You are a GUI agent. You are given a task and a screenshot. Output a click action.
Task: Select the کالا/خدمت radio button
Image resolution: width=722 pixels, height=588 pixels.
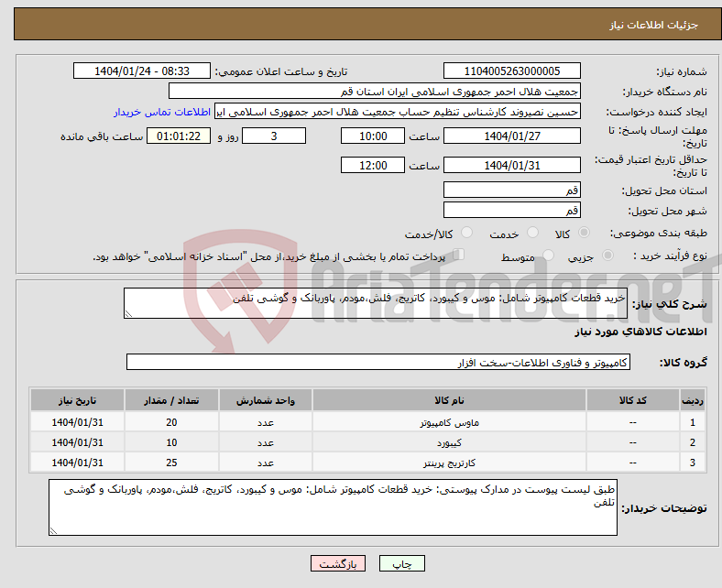[466, 233]
